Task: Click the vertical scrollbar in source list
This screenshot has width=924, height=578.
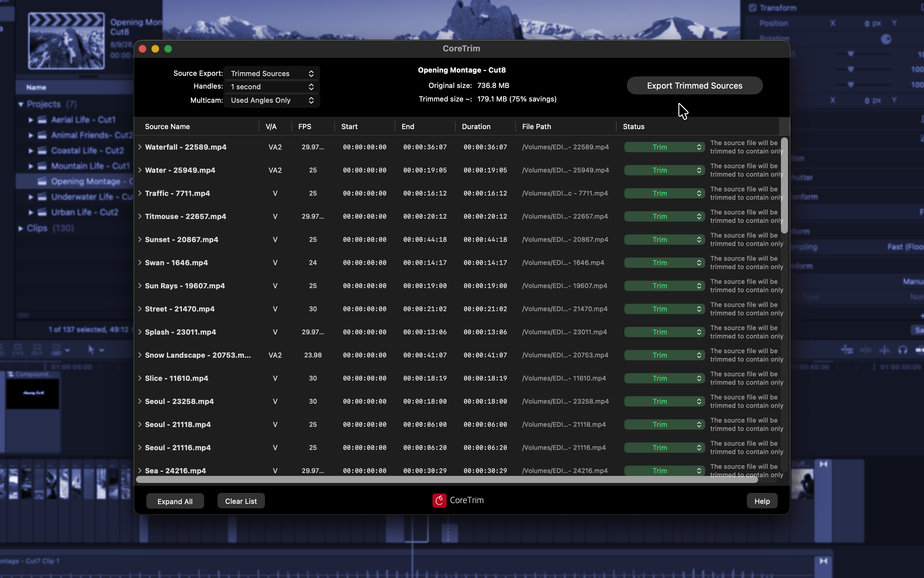Action: [x=784, y=186]
